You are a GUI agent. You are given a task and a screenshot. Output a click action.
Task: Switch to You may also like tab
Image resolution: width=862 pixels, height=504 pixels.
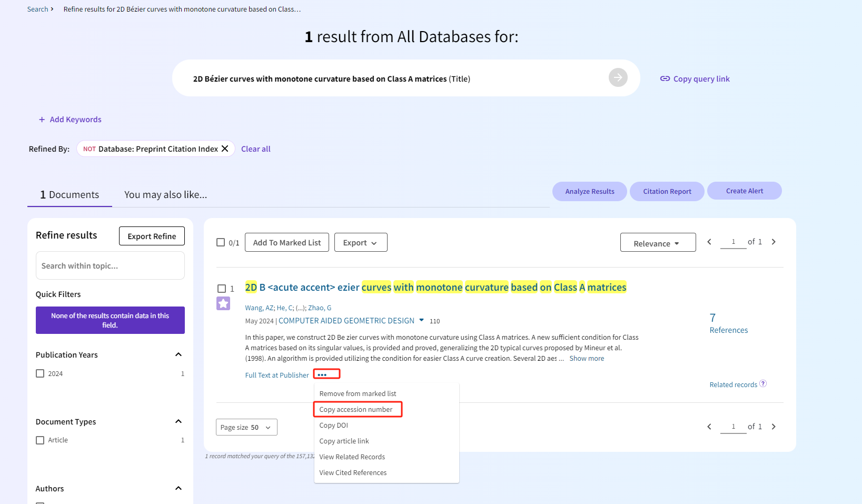pos(165,195)
